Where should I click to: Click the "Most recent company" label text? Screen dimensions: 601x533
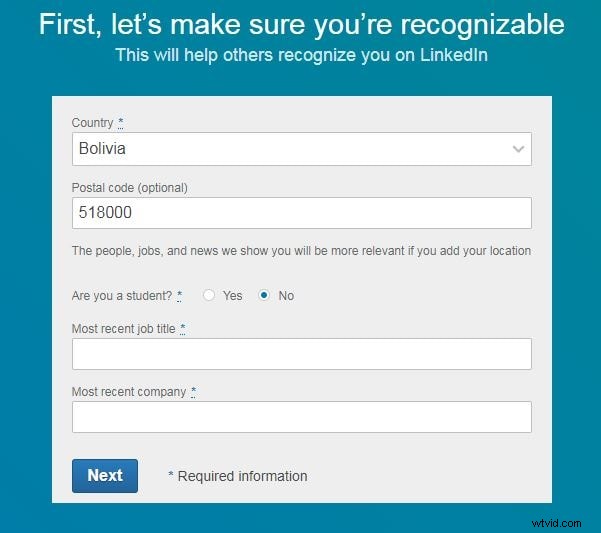(x=129, y=392)
